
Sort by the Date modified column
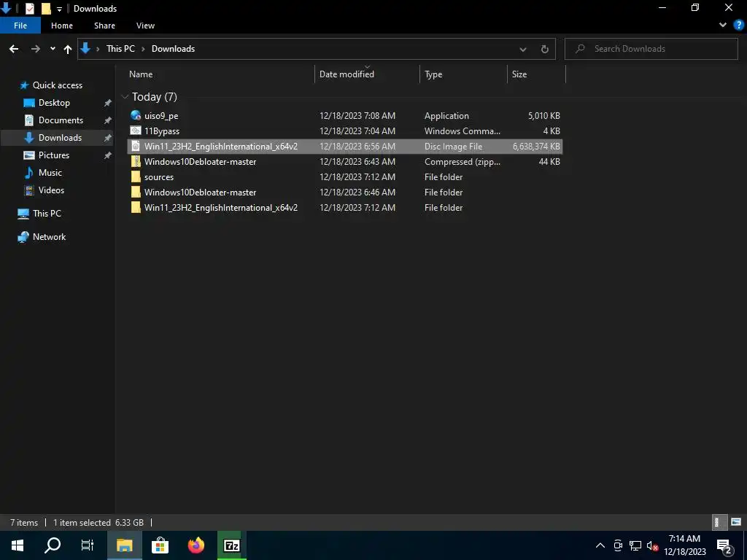[x=347, y=74]
